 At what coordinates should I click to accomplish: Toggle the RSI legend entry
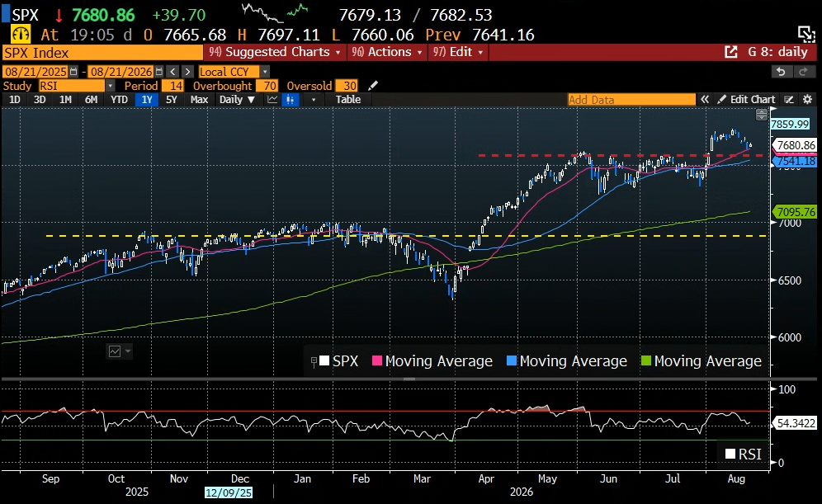coord(744,455)
